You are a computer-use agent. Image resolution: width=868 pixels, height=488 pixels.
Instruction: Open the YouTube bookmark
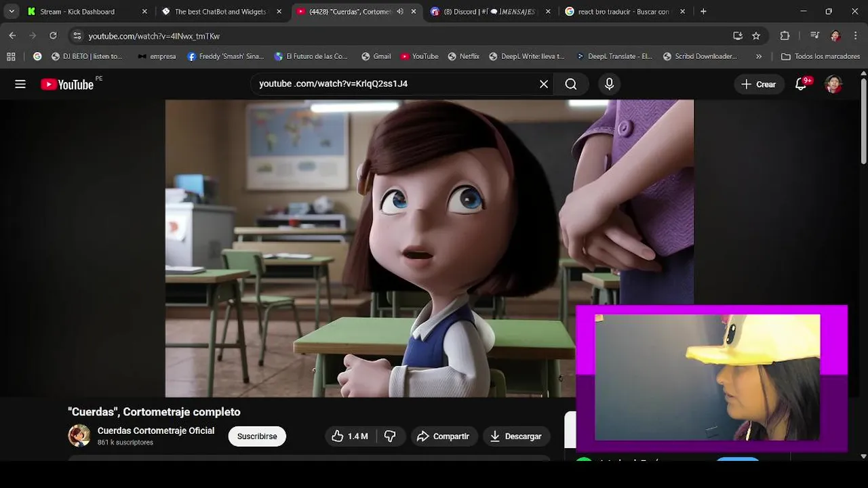(420, 56)
